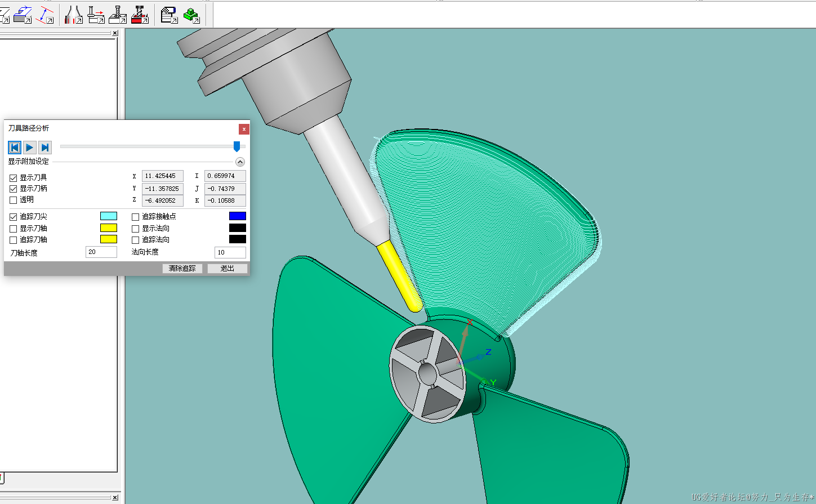Image resolution: width=816 pixels, height=504 pixels.
Task: Click the tool move icon with red arrow
Action: click(x=96, y=15)
